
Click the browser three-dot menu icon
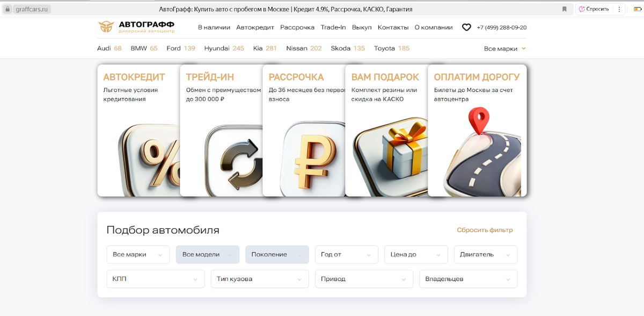click(x=619, y=9)
